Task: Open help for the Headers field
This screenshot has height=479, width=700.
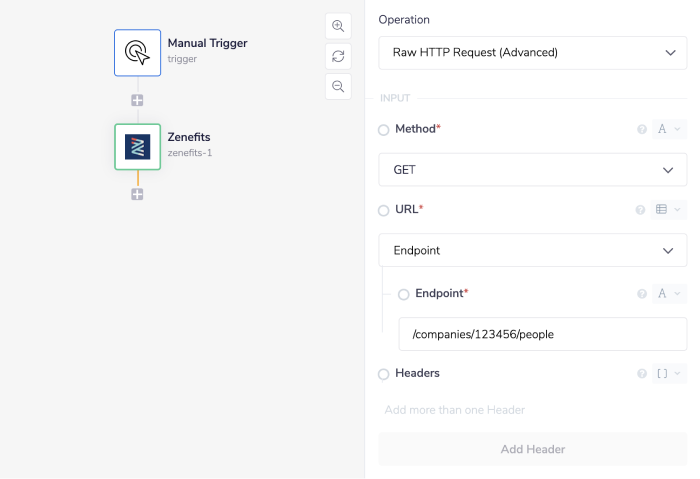Action: (641, 374)
